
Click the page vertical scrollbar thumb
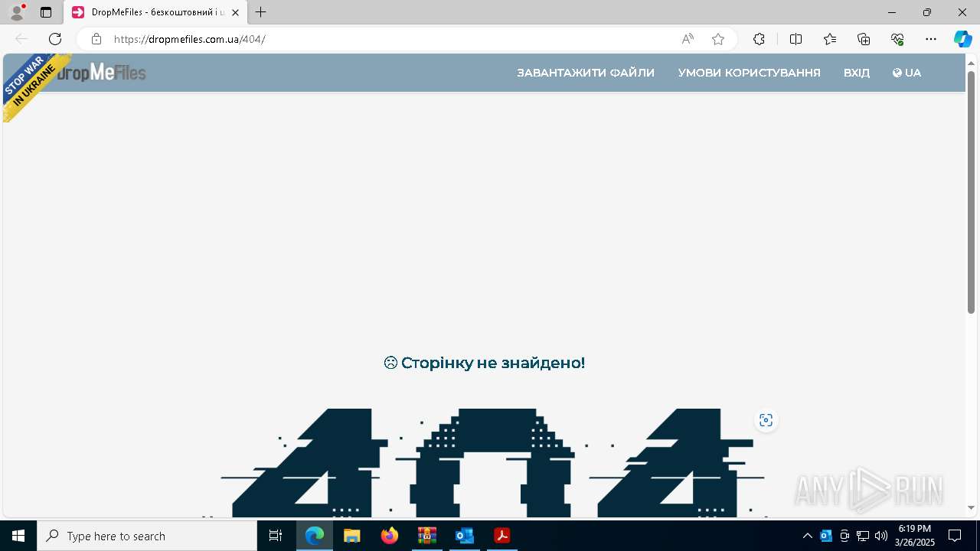point(971,191)
